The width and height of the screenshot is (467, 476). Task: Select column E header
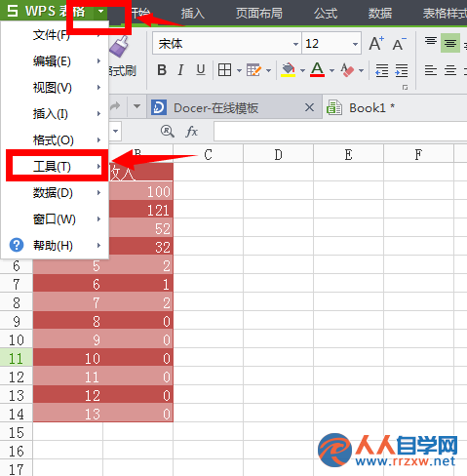coord(349,154)
